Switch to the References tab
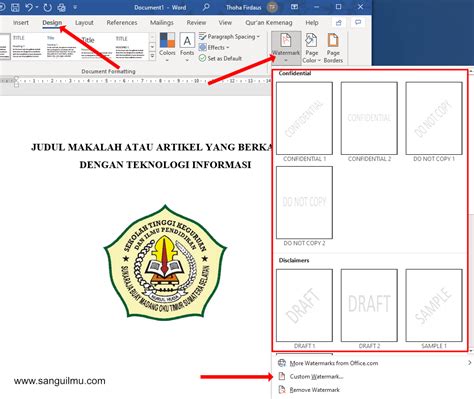 tap(122, 23)
